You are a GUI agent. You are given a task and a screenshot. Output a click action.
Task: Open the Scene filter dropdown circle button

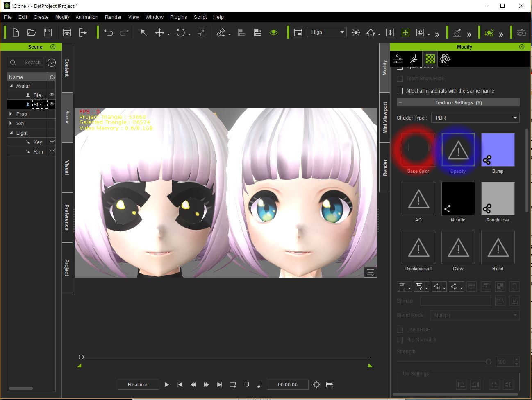click(52, 63)
